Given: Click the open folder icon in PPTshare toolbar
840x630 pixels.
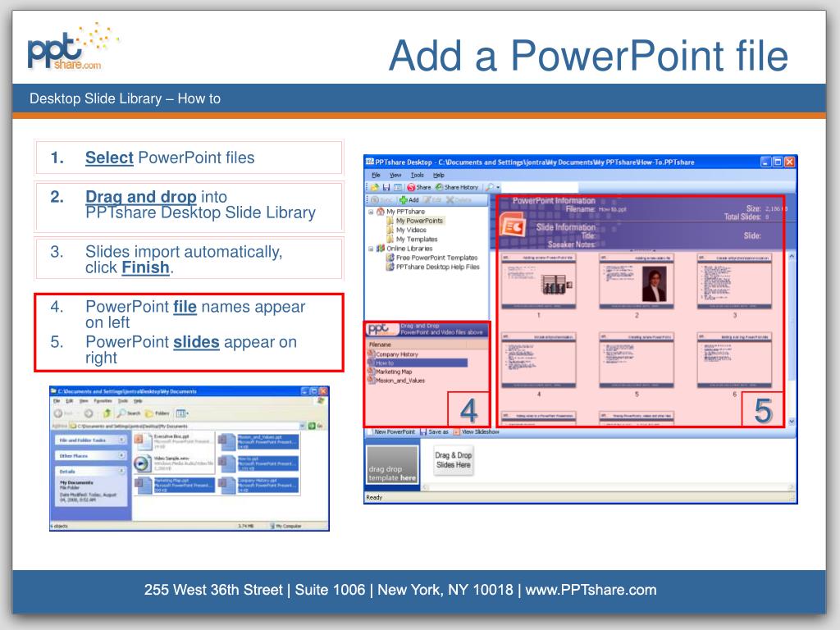Looking at the screenshot, I should [x=374, y=188].
